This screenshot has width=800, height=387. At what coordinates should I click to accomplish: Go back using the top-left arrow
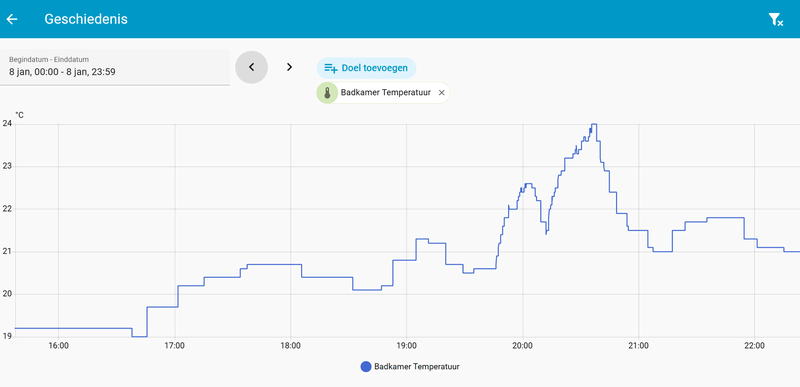(x=12, y=19)
